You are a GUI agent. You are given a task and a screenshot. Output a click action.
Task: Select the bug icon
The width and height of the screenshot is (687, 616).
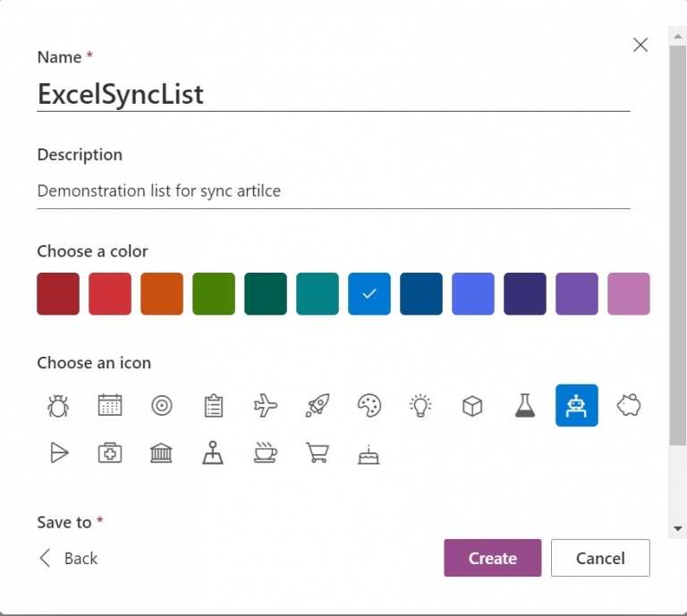[58, 406]
